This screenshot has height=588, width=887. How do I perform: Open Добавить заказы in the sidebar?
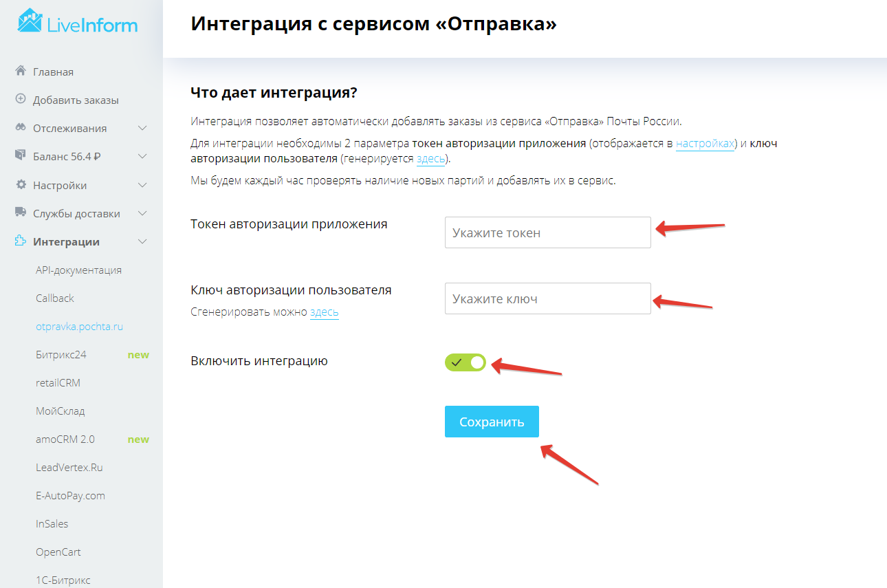(x=76, y=100)
